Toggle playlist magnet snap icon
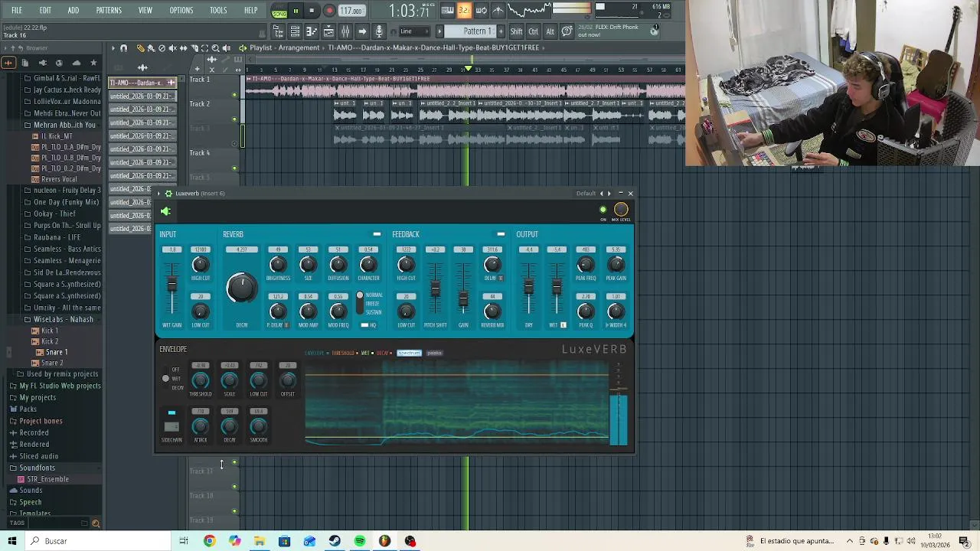980x551 pixels. pos(123,47)
